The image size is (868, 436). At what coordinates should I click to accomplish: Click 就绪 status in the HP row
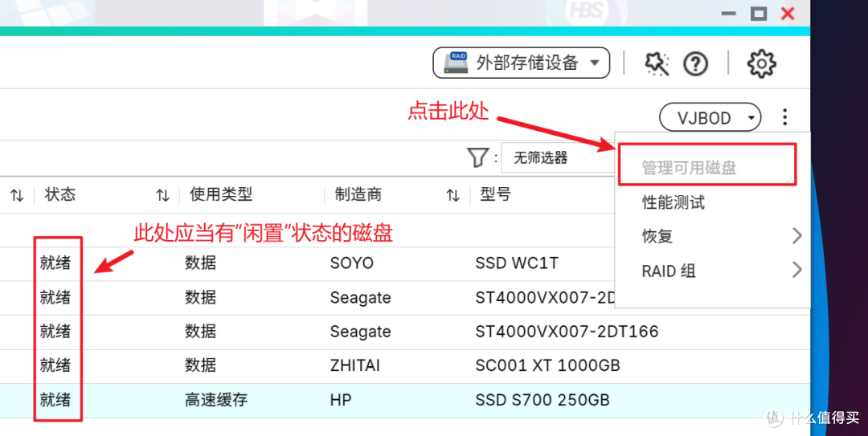[55, 400]
